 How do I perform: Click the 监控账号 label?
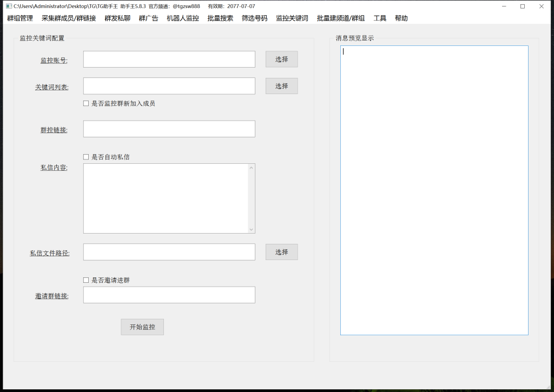[54, 61]
